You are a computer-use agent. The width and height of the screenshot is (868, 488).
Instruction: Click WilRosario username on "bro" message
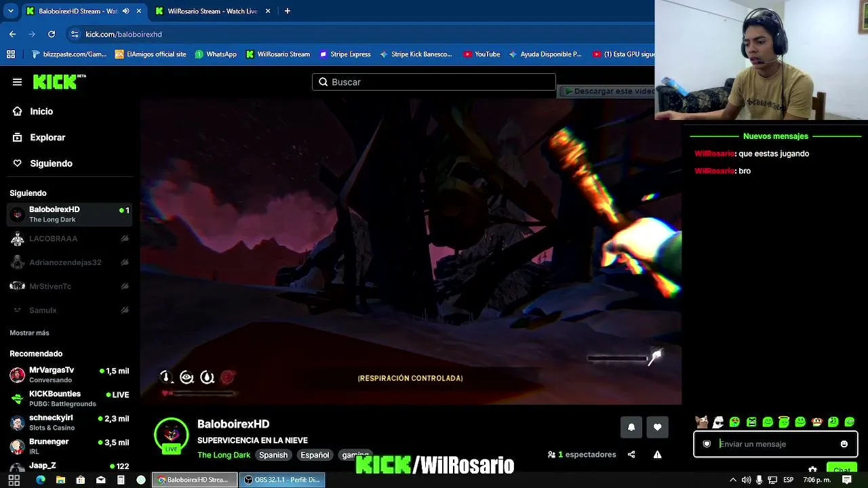tap(715, 171)
